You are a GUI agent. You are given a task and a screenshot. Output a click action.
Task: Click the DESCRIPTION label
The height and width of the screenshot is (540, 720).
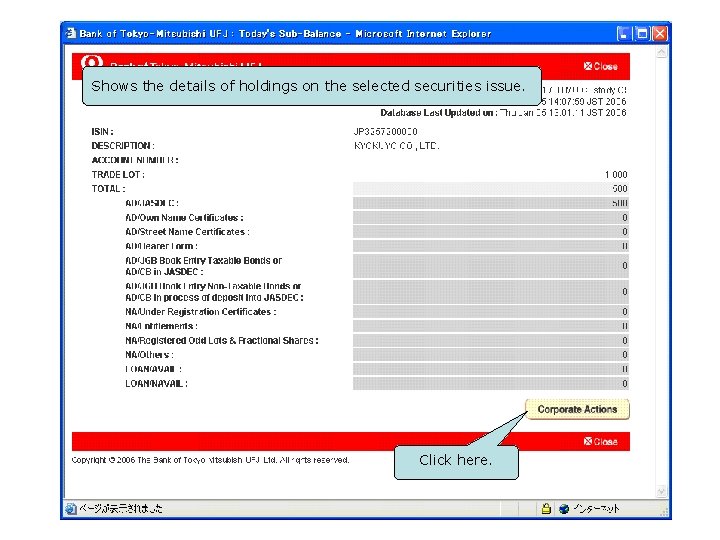coord(123,146)
